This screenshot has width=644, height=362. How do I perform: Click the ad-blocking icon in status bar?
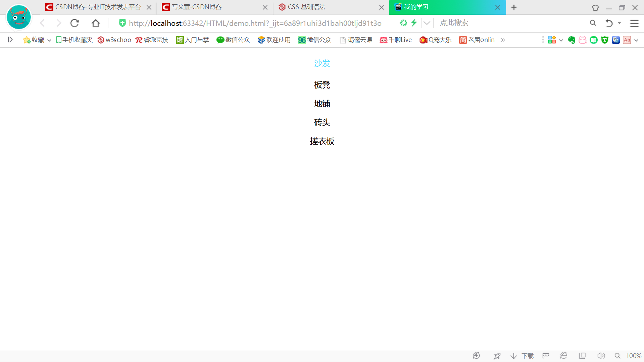476,356
